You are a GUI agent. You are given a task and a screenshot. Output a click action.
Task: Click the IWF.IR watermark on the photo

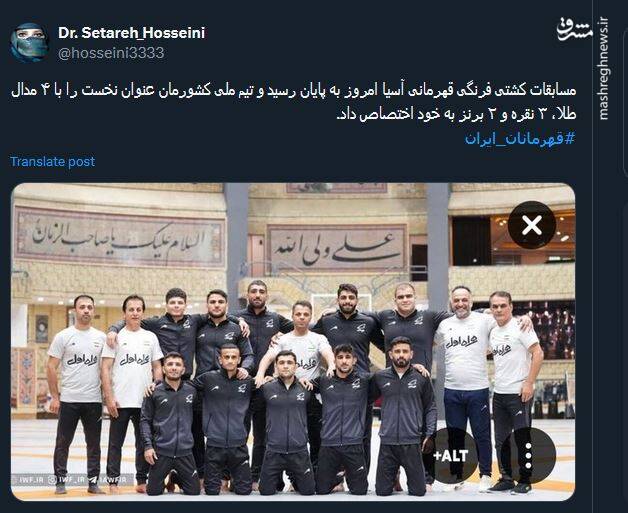click(x=30, y=479)
